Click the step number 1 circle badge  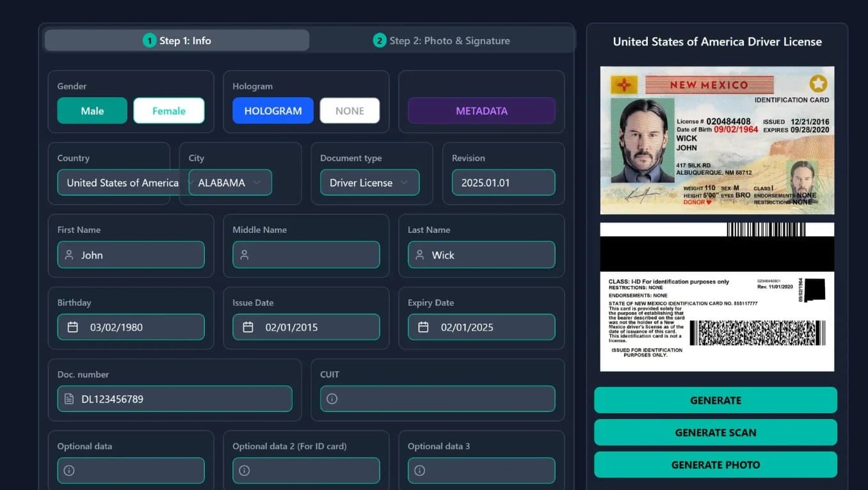(x=149, y=40)
